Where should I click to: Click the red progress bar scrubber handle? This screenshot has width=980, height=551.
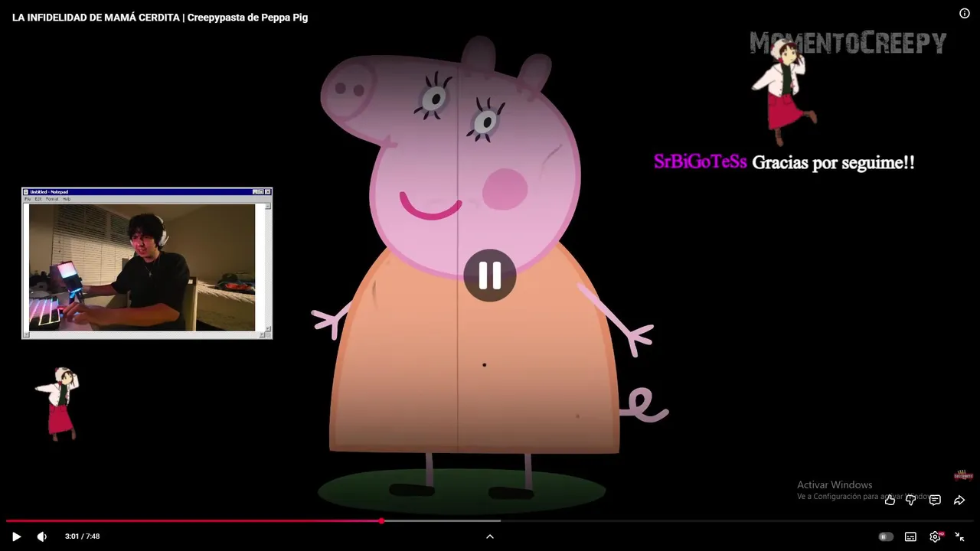point(381,521)
